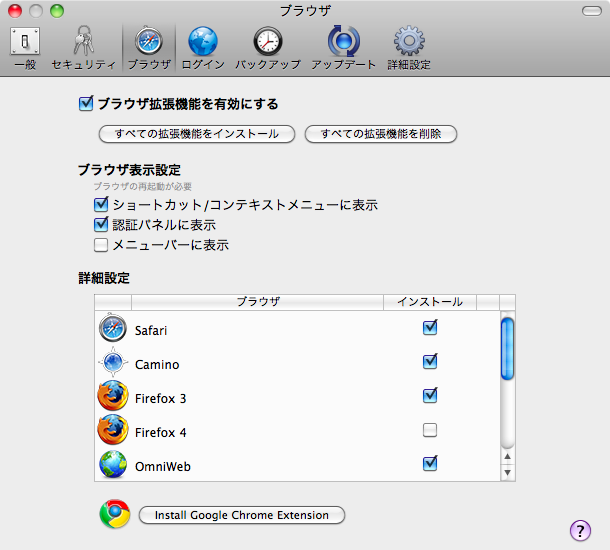Click the ブラウザ column header
The height and width of the screenshot is (550, 610).
click(x=257, y=301)
